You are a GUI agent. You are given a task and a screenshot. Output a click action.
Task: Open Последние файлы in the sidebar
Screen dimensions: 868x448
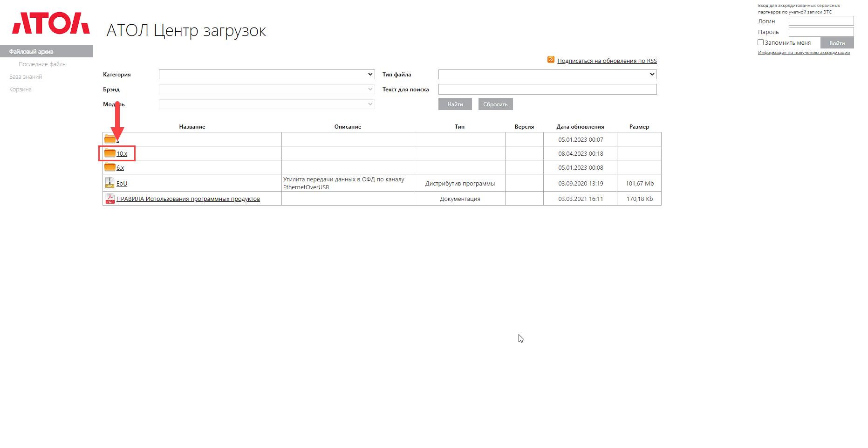pyautogui.click(x=42, y=64)
